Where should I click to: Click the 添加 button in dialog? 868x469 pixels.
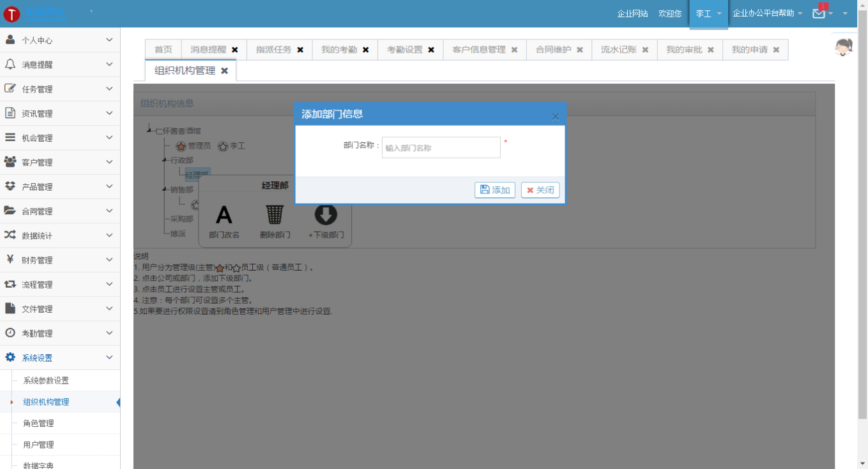[495, 190]
